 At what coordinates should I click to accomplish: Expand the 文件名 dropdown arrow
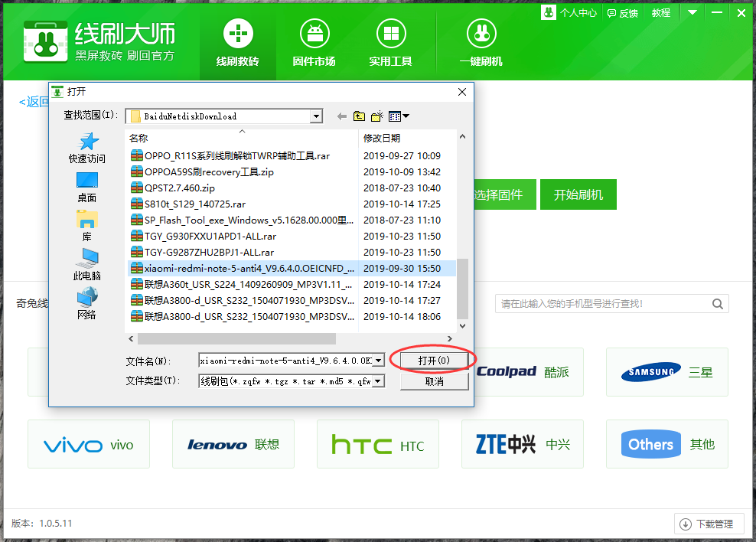pyautogui.click(x=379, y=361)
